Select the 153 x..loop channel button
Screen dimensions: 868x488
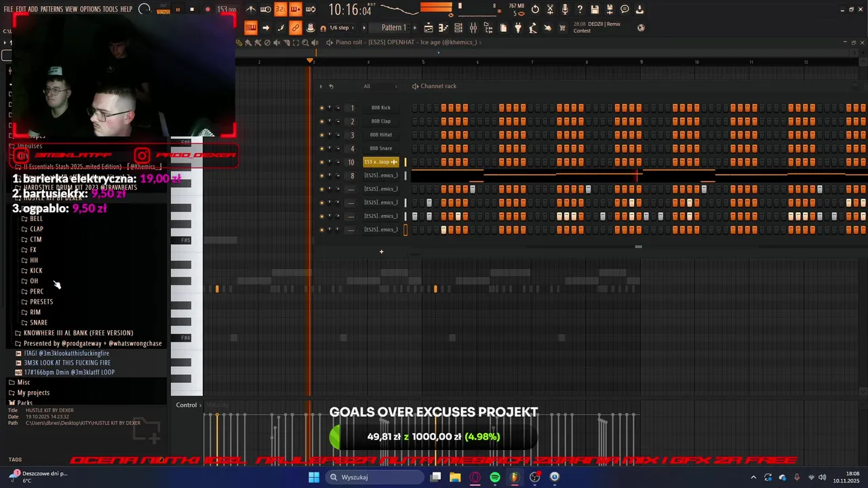pyautogui.click(x=380, y=162)
